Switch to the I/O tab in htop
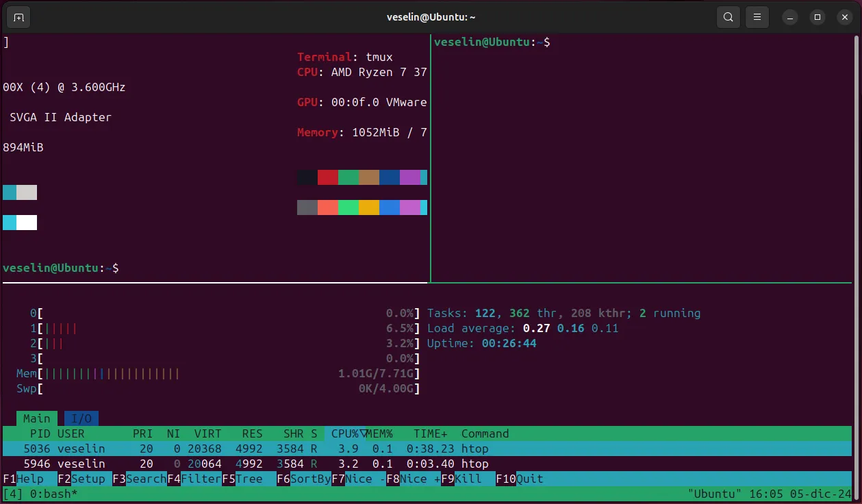This screenshot has width=862, height=504. tap(81, 418)
